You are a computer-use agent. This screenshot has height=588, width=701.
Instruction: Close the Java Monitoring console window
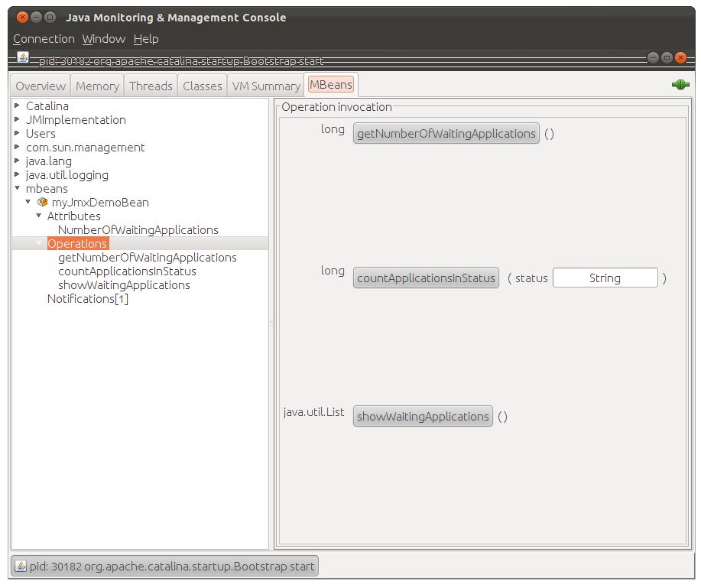tap(22, 18)
